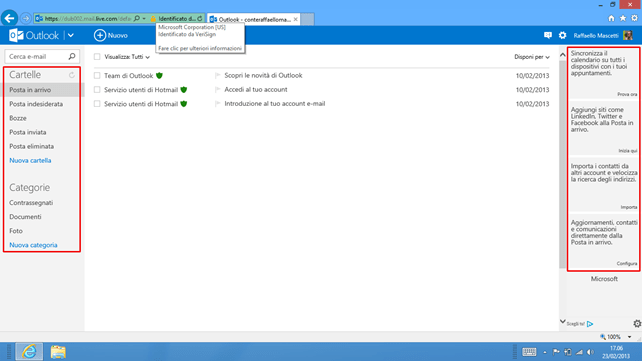Open the touch keyboard tray icon
Image resolution: width=642 pixels, height=361 pixels.
(529, 352)
